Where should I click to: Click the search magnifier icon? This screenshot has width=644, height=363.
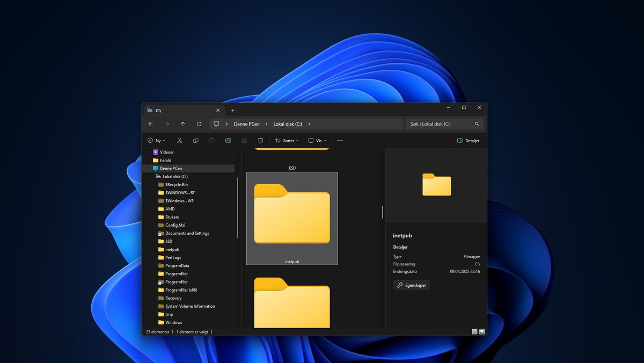(x=477, y=124)
